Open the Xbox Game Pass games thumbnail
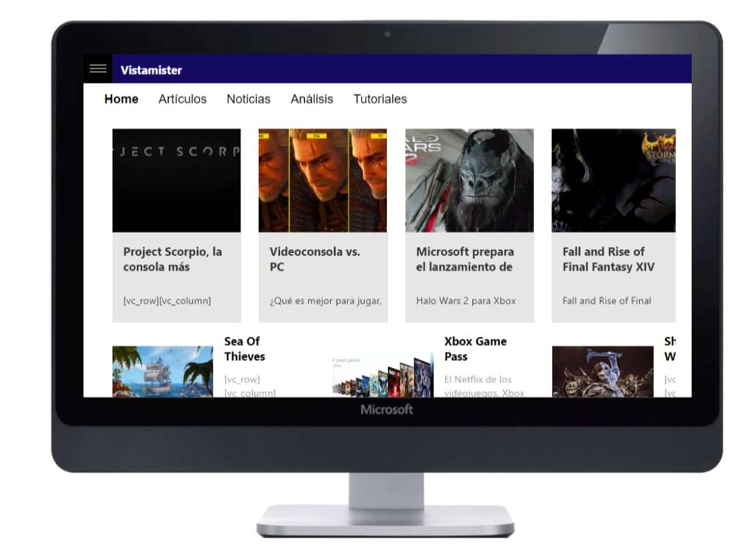Image resolution: width=756 pixels, height=554 pixels. pos(383,375)
